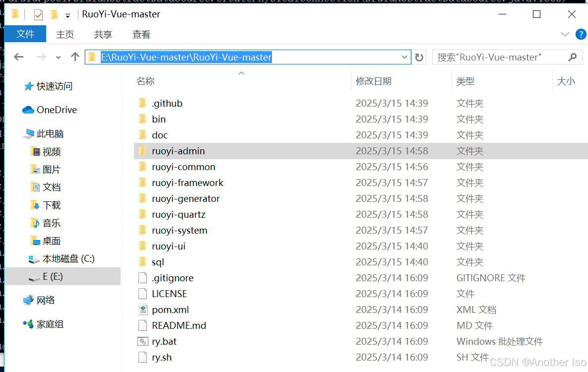The width and height of the screenshot is (588, 372).
Task: Select the ry.sh file name
Action: pos(162,358)
